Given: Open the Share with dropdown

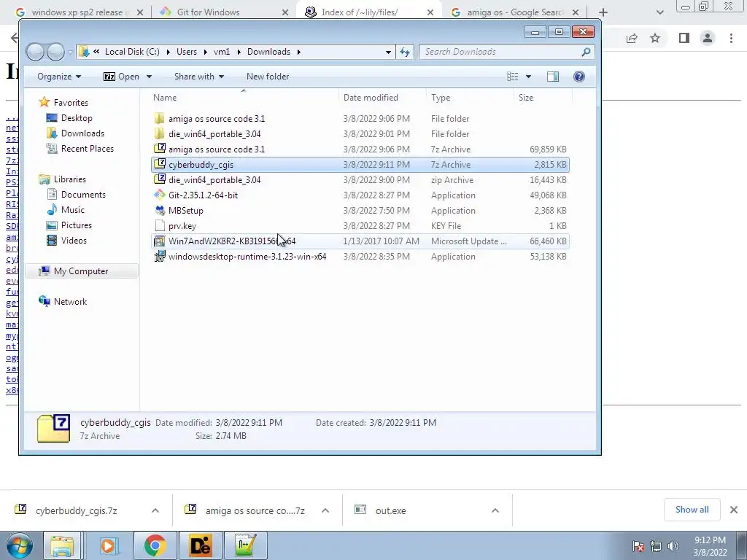Looking at the screenshot, I should coord(198,77).
